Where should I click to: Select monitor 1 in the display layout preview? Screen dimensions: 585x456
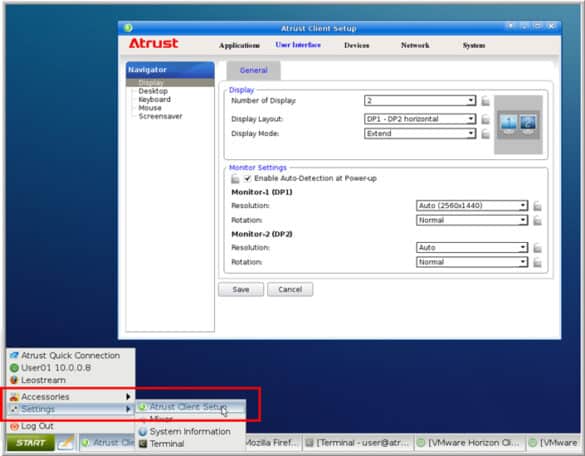point(508,124)
